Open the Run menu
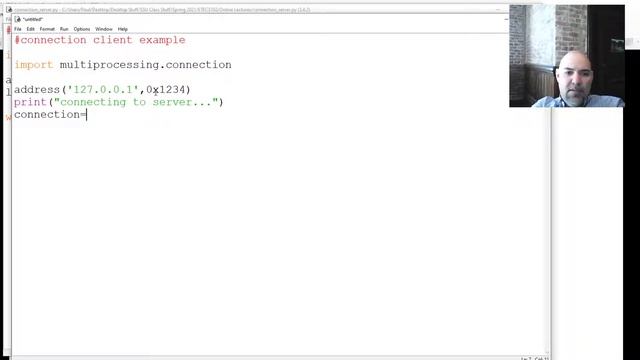The height and width of the screenshot is (360, 640). [64, 29]
